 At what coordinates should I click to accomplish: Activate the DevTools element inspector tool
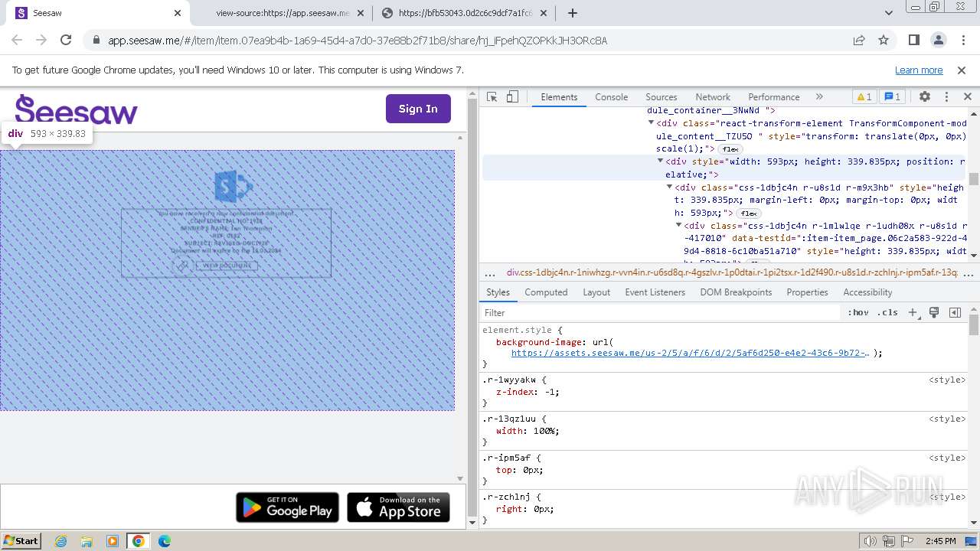[492, 97]
